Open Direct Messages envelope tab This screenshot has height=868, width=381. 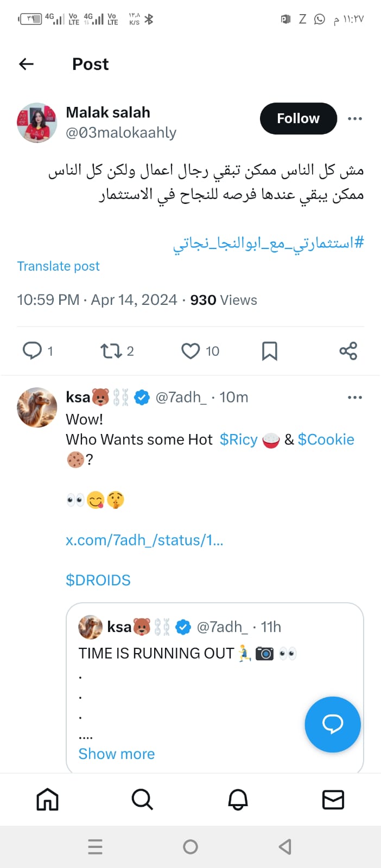pyautogui.click(x=333, y=800)
